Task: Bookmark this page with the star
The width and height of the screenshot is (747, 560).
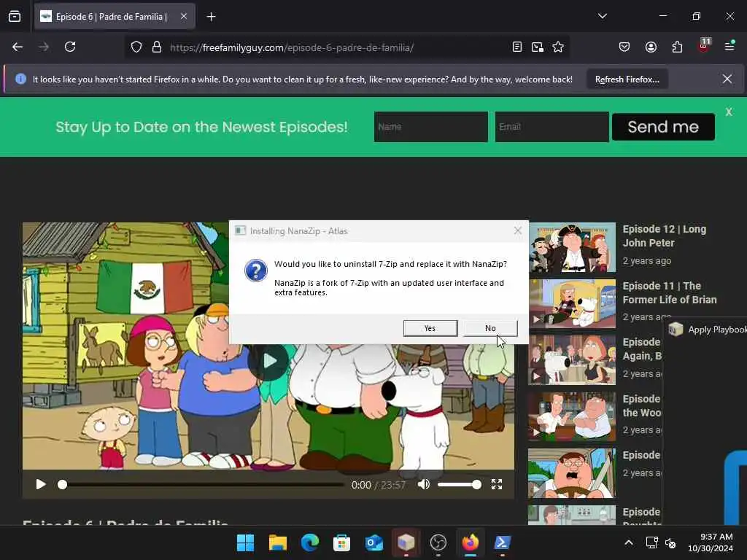Action: click(558, 47)
